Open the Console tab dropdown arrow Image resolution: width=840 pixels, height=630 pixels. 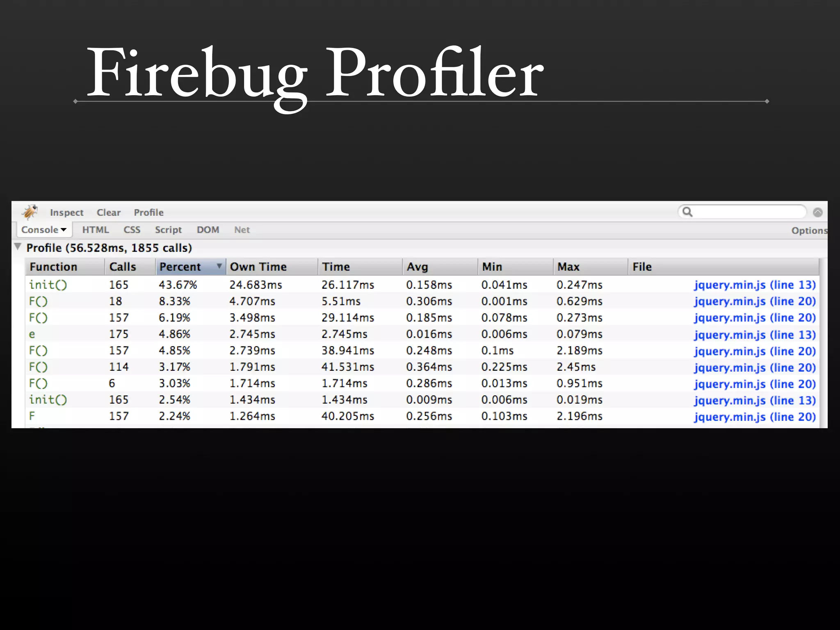coord(64,230)
